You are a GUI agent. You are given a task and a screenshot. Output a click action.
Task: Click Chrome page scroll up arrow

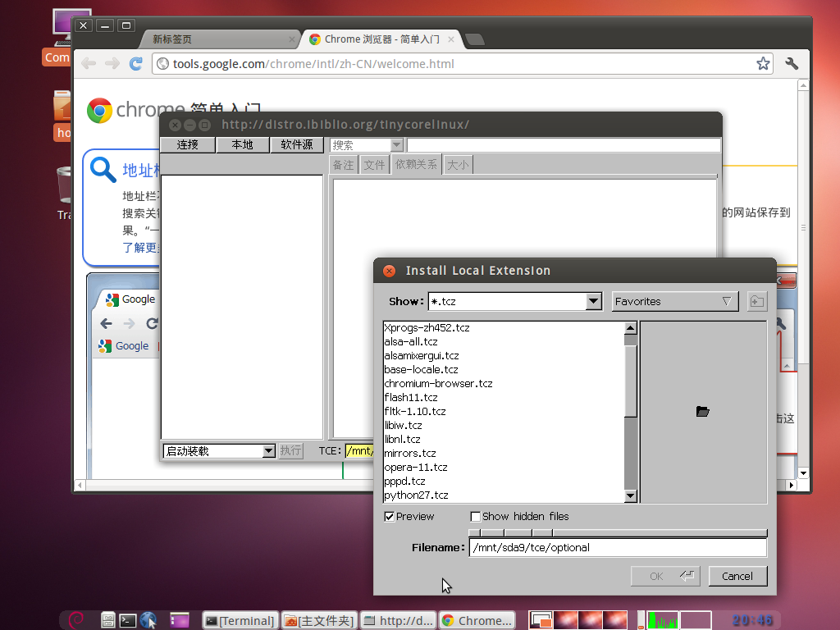pyautogui.click(x=803, y=85)
